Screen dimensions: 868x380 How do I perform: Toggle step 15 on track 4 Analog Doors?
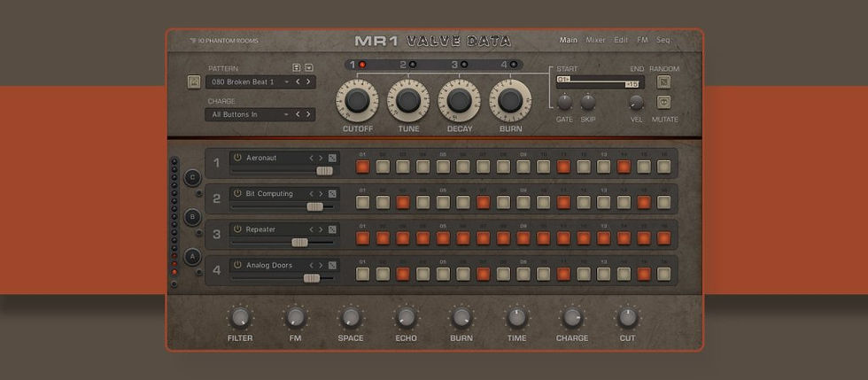(644, 275)
